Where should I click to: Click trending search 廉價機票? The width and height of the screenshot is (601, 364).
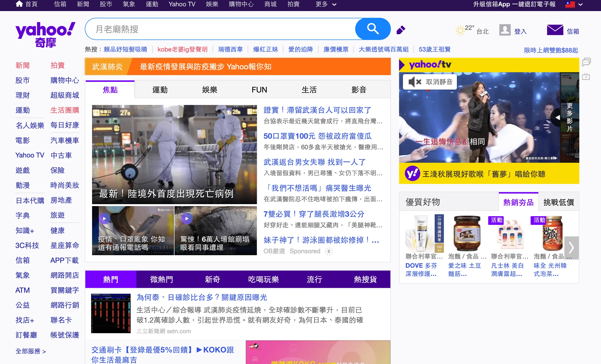[336, 49]
